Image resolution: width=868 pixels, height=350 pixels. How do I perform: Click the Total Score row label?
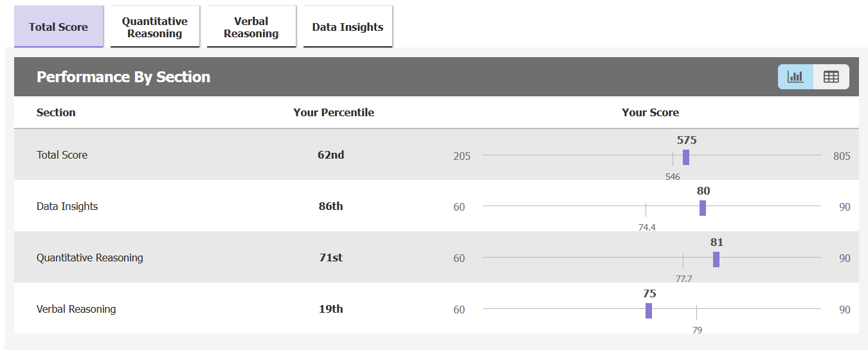62,155
